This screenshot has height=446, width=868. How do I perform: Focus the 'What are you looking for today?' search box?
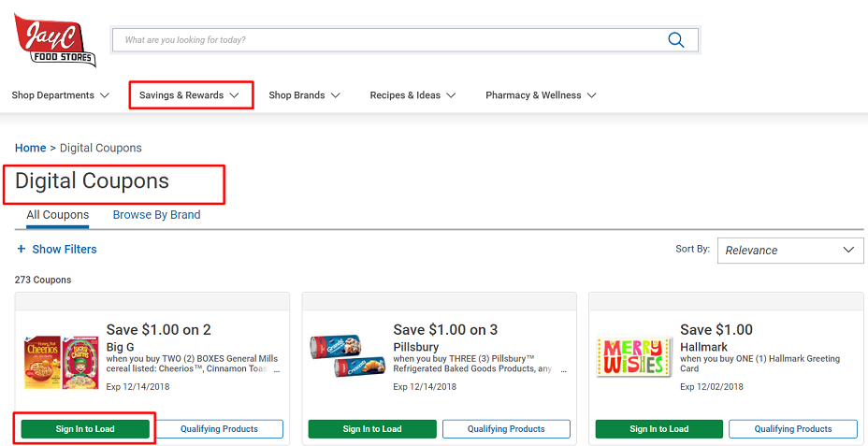405,40
